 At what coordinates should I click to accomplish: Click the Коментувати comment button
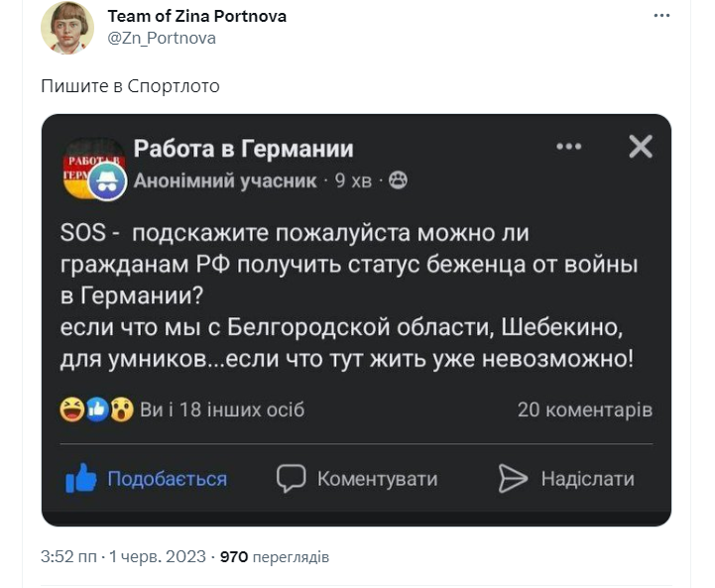(357, 479)
